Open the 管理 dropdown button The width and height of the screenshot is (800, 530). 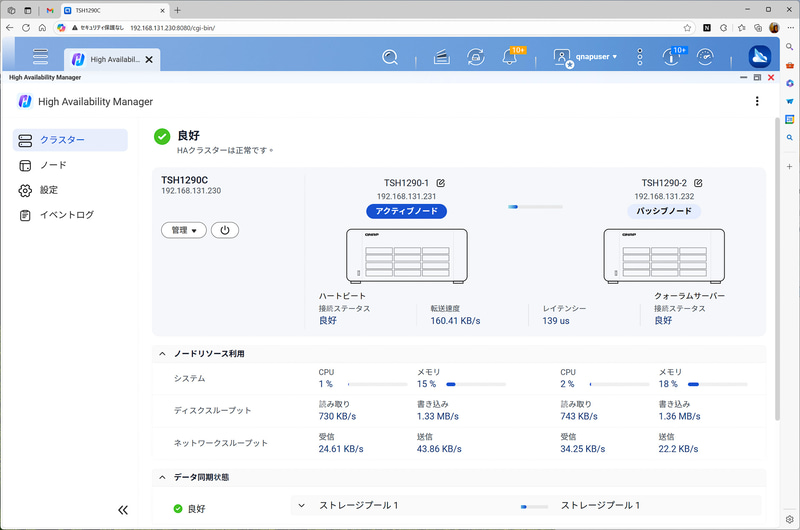coord(184,230)
